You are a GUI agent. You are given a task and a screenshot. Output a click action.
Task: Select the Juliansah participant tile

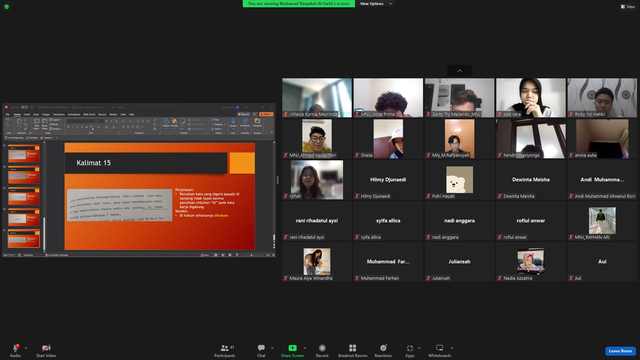point(459,262)
